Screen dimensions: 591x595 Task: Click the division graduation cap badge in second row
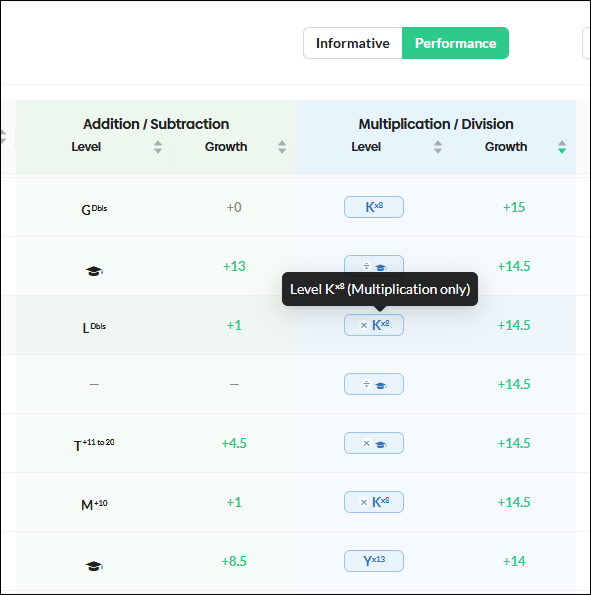374,264
